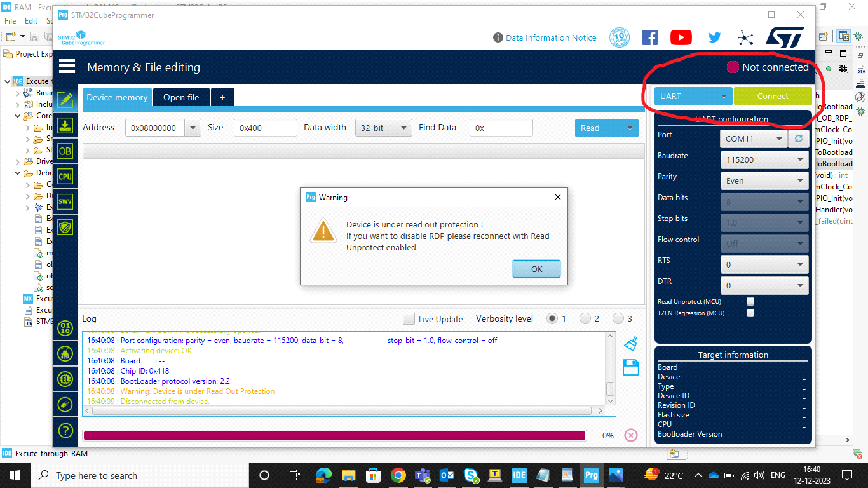Enable the TZEN Regression (MCU) checkbox
The height and width of the screenshot is (488, 868).
750,313
